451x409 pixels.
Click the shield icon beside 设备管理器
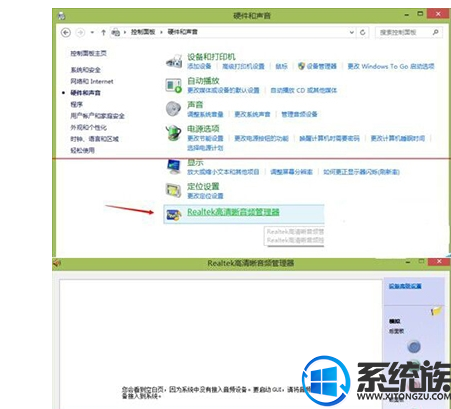pos(301,66)
